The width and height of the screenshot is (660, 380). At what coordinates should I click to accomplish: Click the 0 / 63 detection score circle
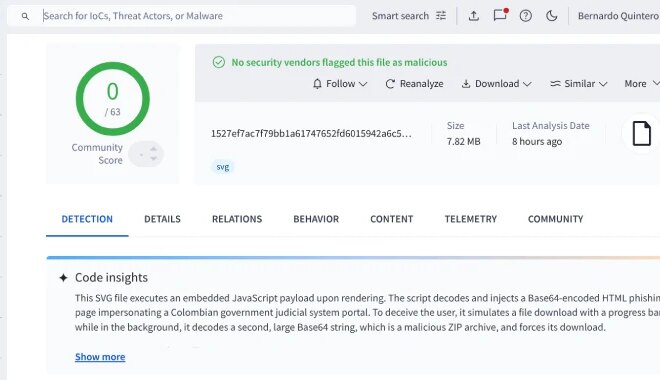(x=113, y=99)
